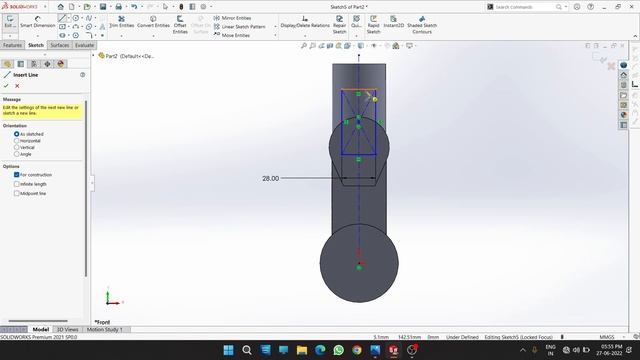Toggle Shaded Sketch Contours
The height and width of the screenshot is (360, 640).
tap(422, 24)
